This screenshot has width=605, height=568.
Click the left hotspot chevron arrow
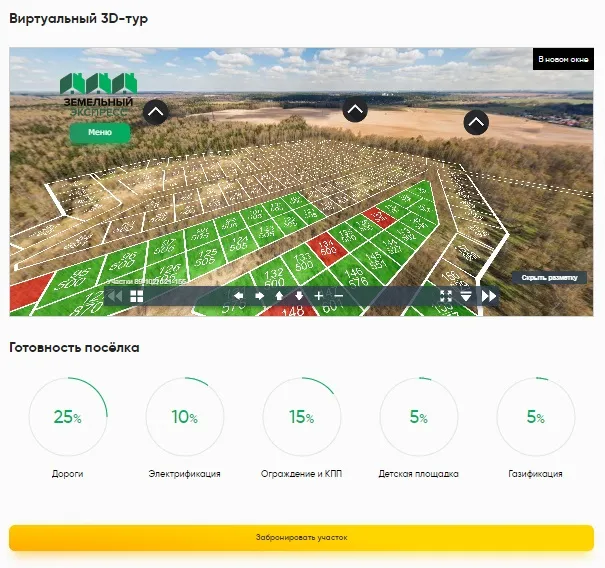[155, 112]
